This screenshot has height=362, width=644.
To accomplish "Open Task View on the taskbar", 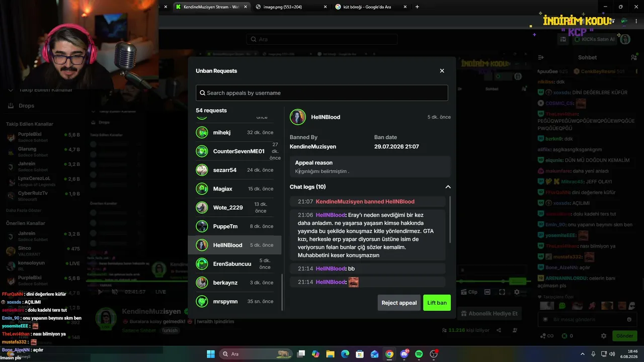I will click(x=301, y=354).
